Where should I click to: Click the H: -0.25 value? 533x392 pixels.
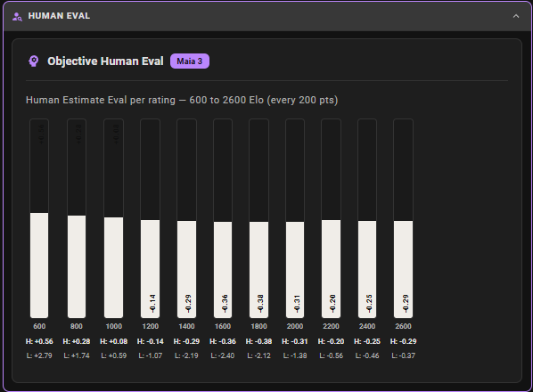[x=367, y=341]
